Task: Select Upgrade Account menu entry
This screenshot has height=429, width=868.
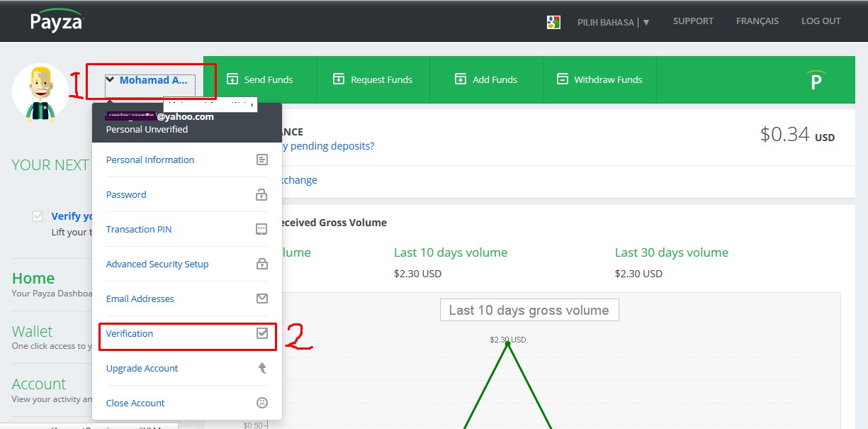Action: pos(187,368)
